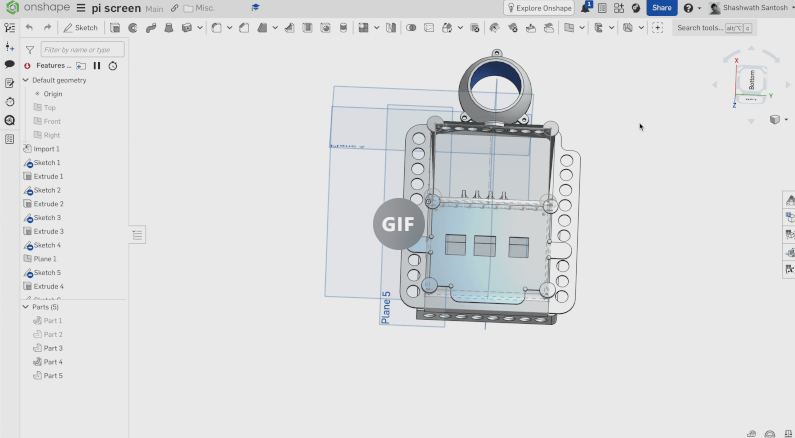Screen dimensions: 795x438
Task: Undo the last action
Action: pos(29,28)
